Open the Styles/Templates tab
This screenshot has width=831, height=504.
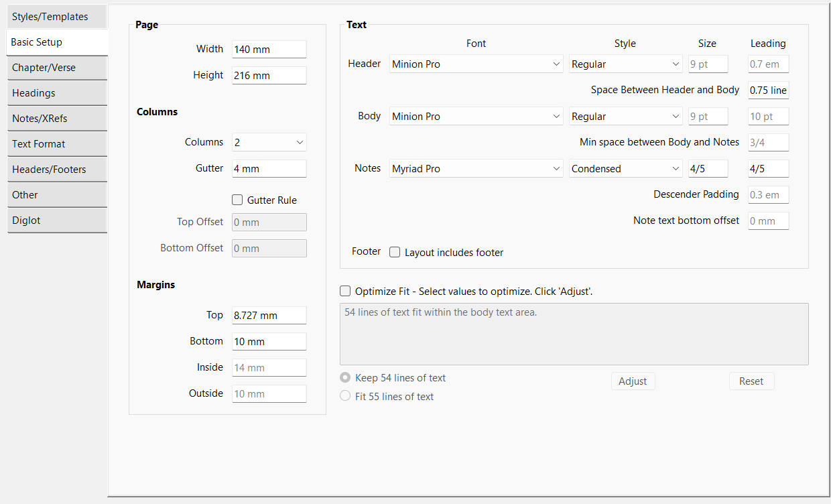tap(57, 17)
